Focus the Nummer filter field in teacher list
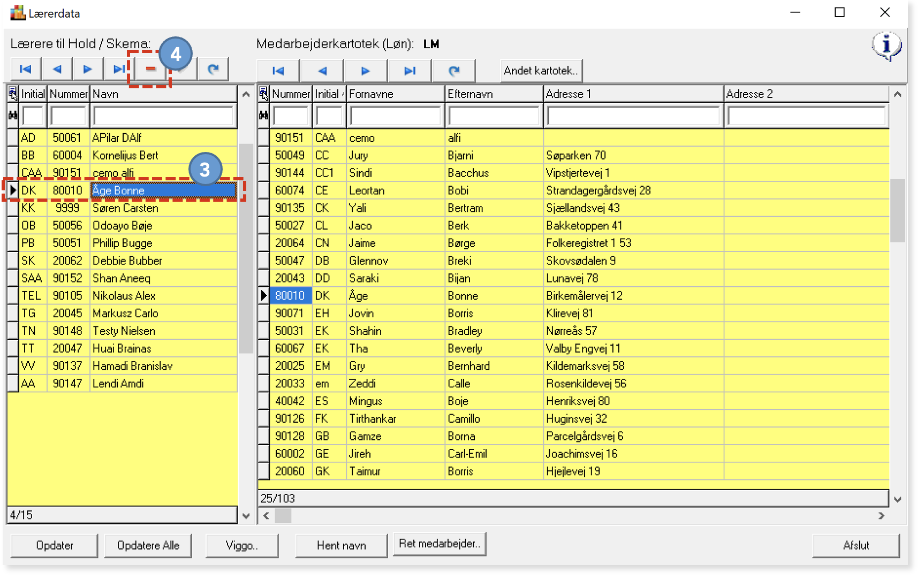The image size is (924, 580). click(68, 116)
